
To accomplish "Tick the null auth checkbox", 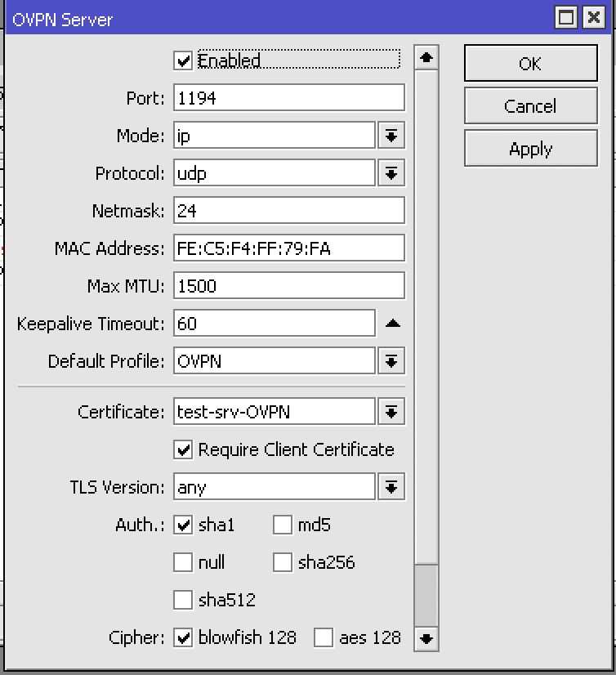I will (183, 562).
